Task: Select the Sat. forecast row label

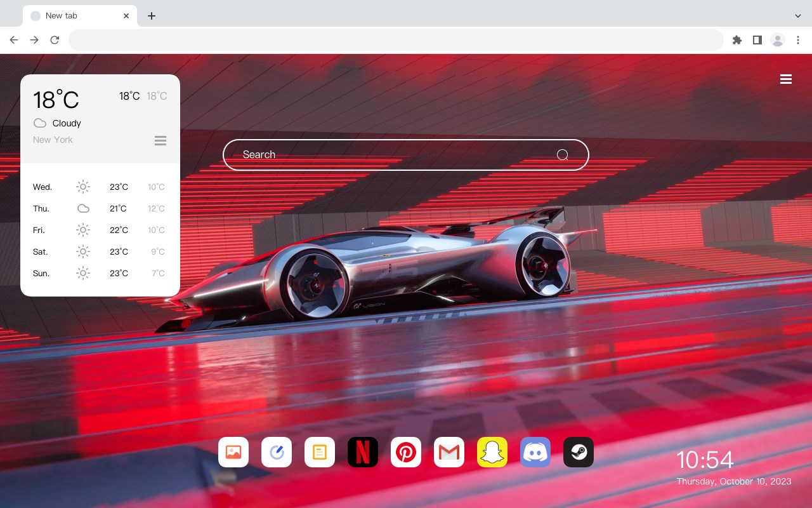Action: click(41, 251)
